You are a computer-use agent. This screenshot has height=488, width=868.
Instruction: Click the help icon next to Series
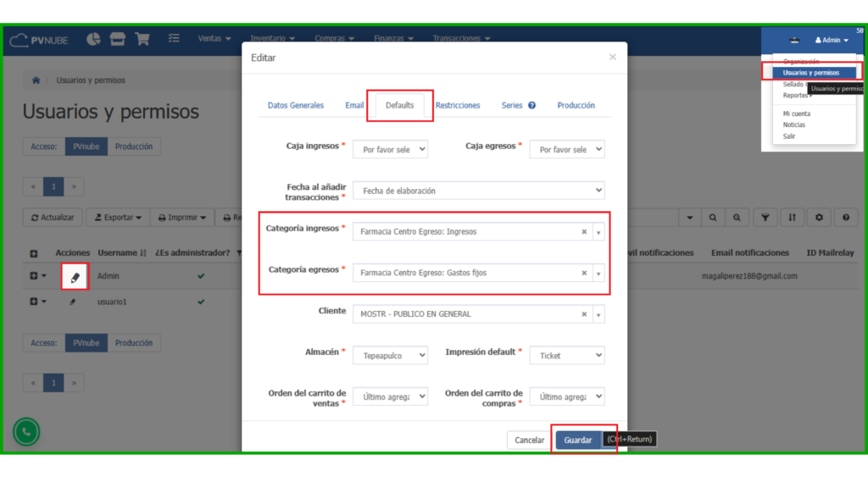pyautogui.click(x=531, y=106)
